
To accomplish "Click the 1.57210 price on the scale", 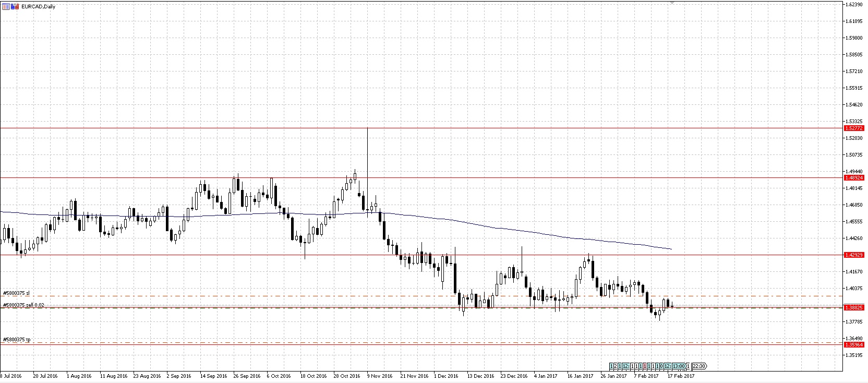I will (x=854, y=71).
